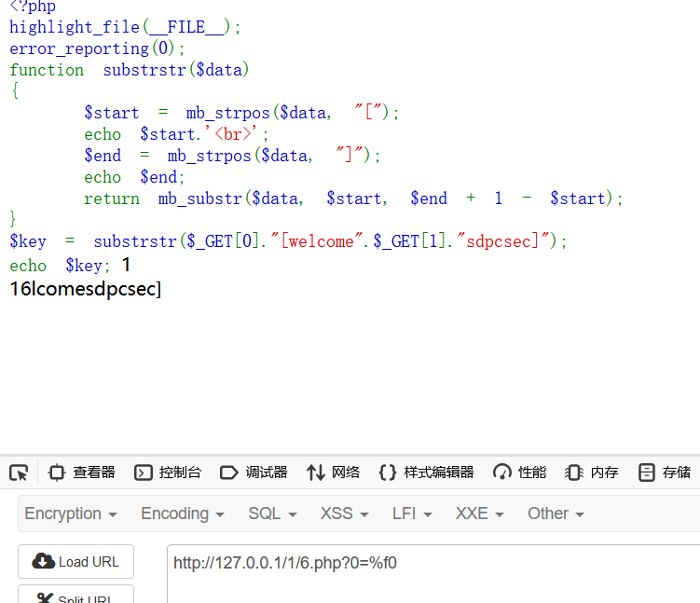700x603 pixels.
Task: Switch to the 网络 network tab
Action: [x=333, y=473]
